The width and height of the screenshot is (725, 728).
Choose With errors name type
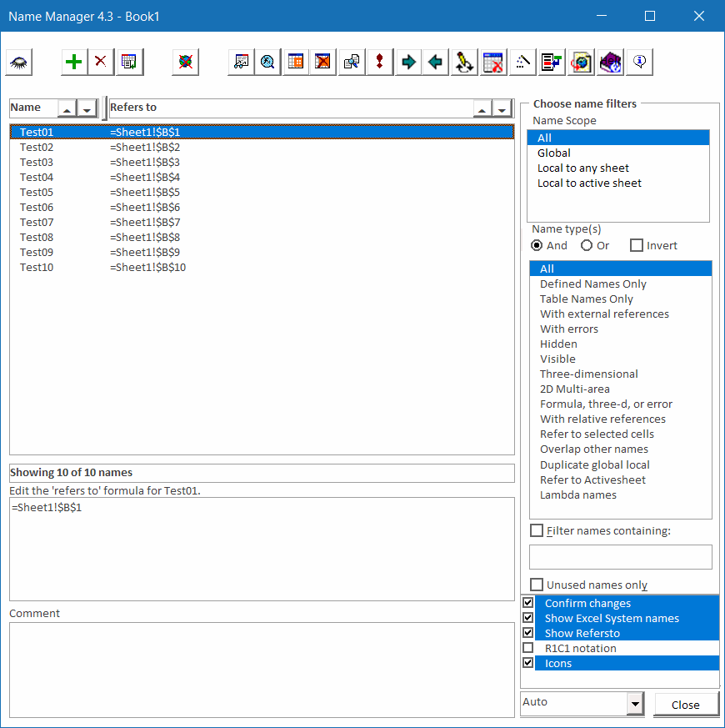pyautogui.click(x=620, y=329)
